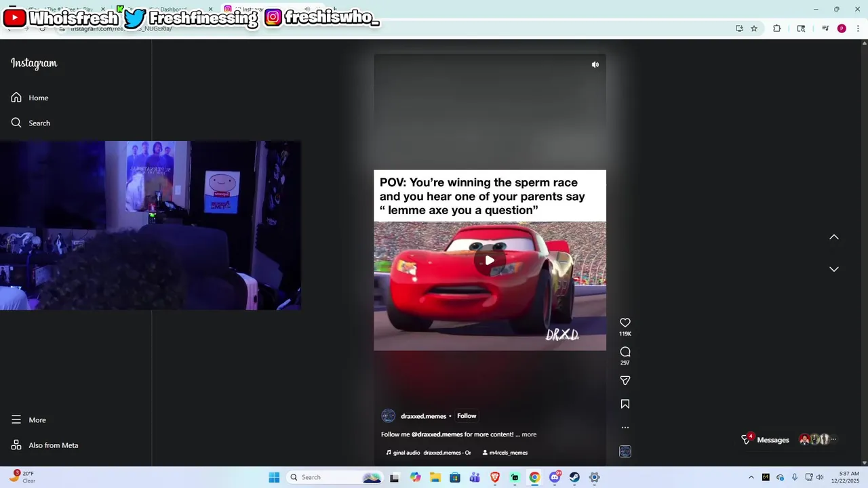
Task: Follow the draxxed.memes account
Action: coord(467,416)
